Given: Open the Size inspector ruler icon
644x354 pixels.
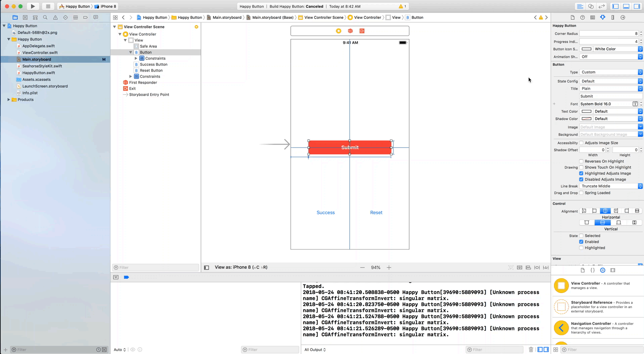Looking at the screenshot, I should (x=613, y=18).
